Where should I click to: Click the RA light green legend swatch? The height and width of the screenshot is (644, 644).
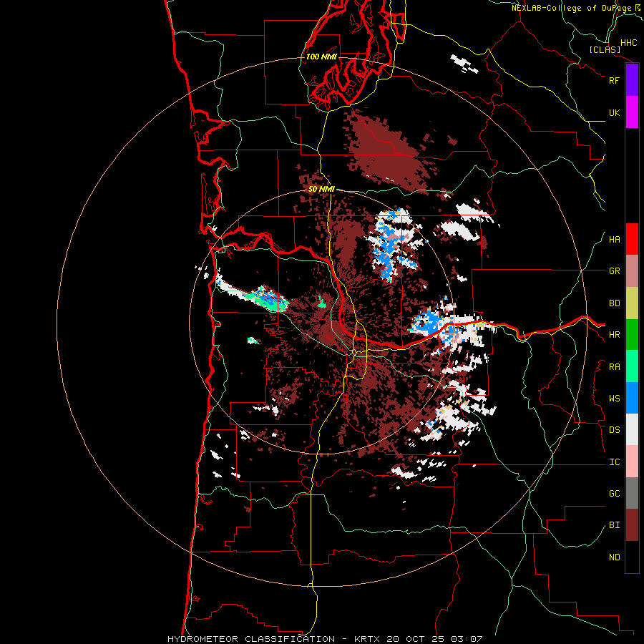click(x=632, y=366)
